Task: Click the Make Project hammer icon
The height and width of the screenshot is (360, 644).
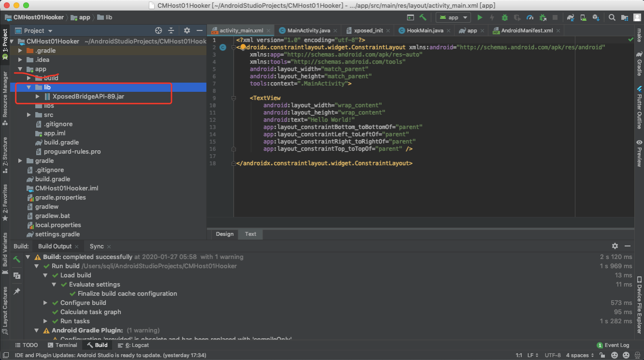Action: [x=423, y=17]
